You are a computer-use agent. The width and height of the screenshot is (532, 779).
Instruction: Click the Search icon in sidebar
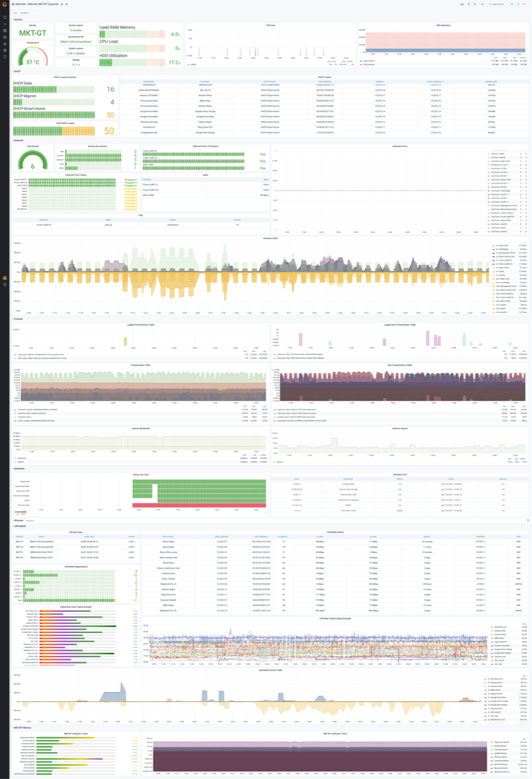[x=5, y=18]
